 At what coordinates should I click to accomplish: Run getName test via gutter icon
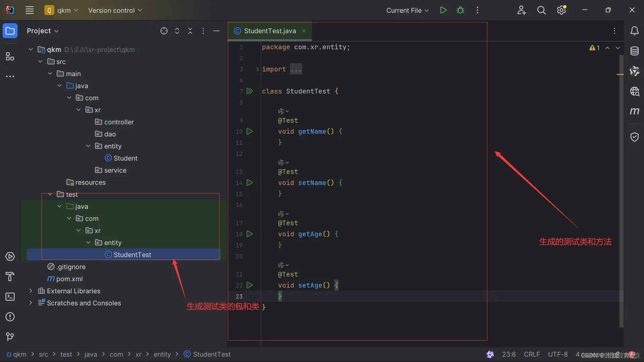point(250,131)
